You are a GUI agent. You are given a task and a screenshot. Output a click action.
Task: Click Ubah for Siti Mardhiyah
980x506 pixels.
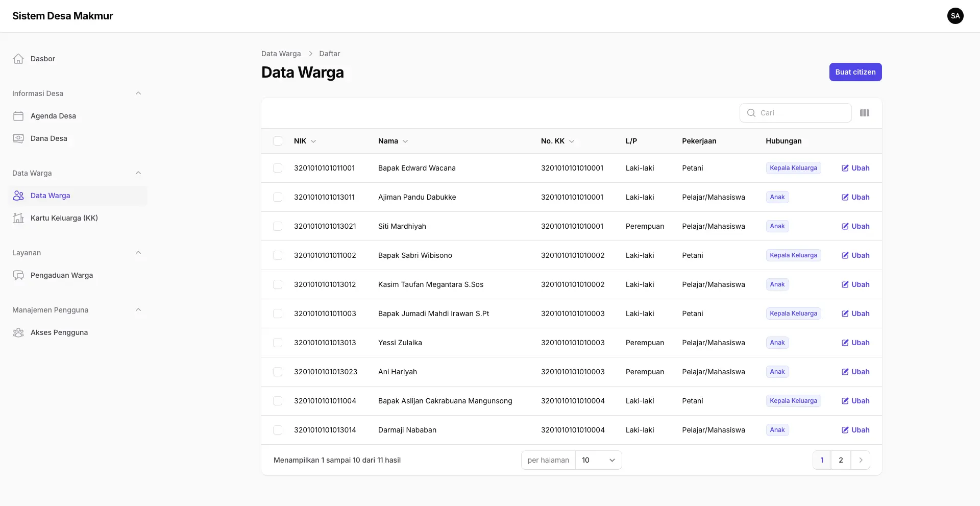(x=855, y=226)
